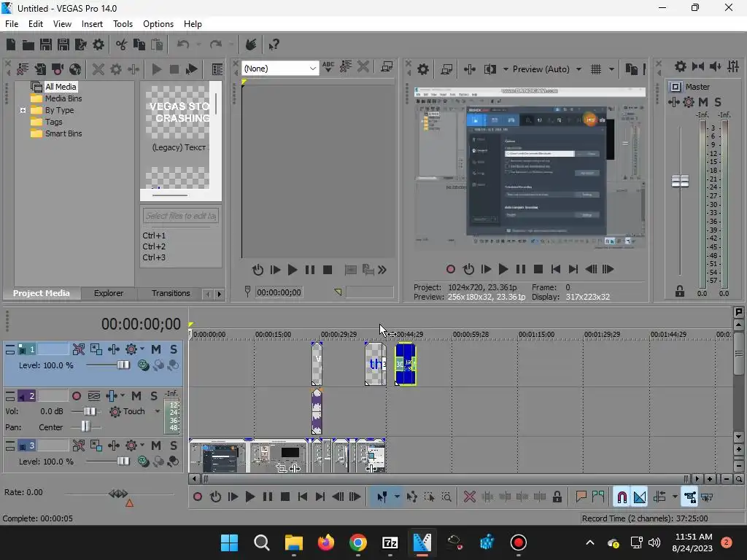Image resolution: width=747 pixels, height=560 pixels.
Task: Open Master bus audio properties gear
Action: (x=681, y=66)
